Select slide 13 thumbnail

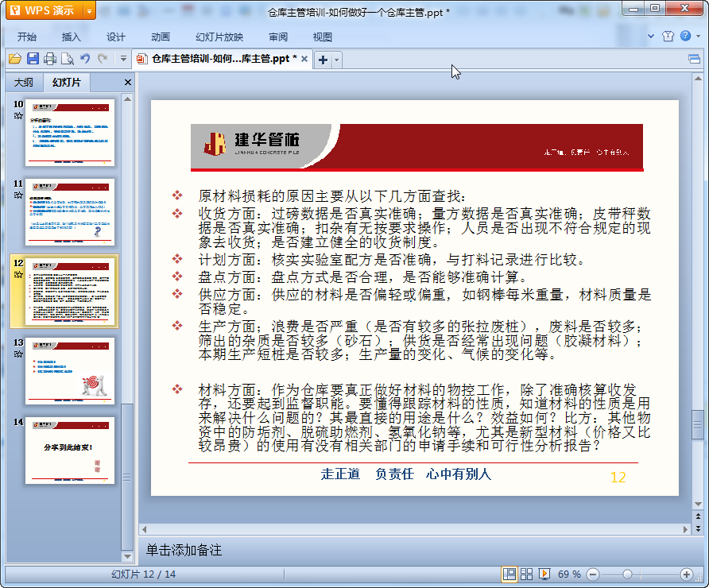[x=70, y=371]
